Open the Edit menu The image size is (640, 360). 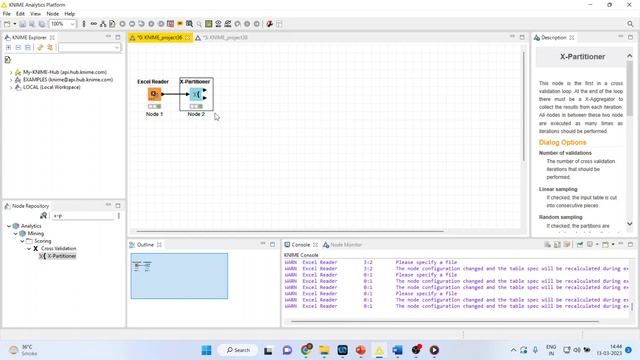point(20,13)
